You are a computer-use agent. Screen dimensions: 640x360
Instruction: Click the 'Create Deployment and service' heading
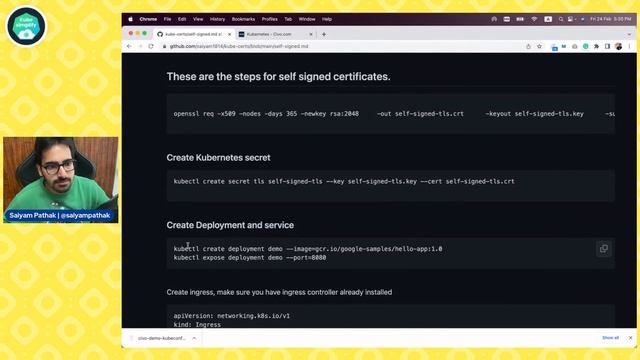click(230, 225)
